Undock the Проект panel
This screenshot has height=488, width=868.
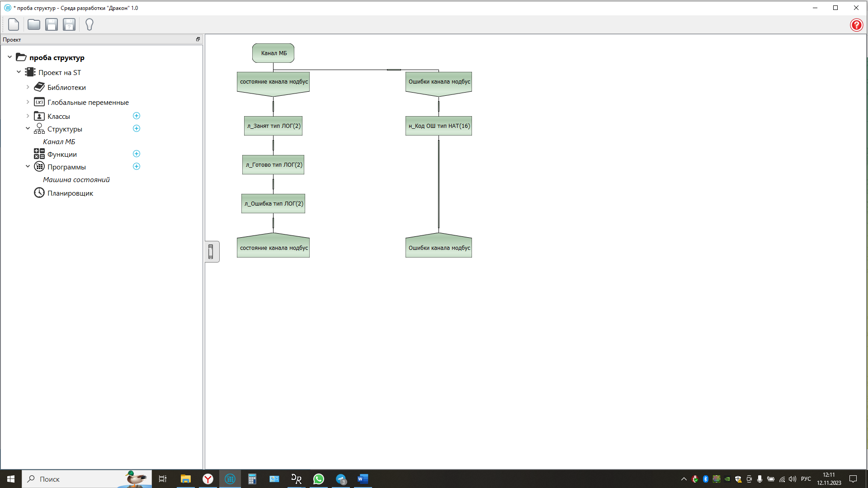[x=198, y=39]
